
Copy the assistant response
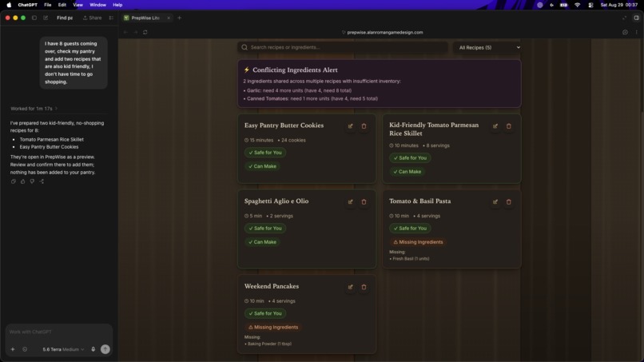(x=14, y=181)
